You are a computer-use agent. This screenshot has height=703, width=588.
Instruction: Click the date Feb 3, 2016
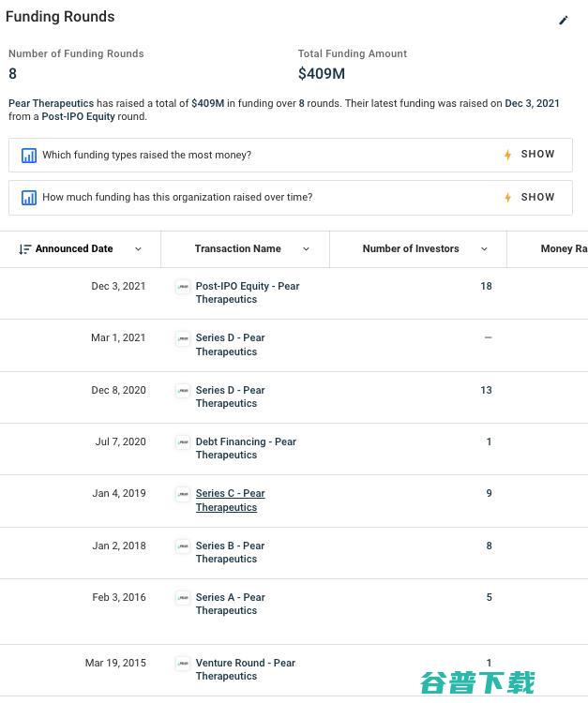(x=119, y=598)
